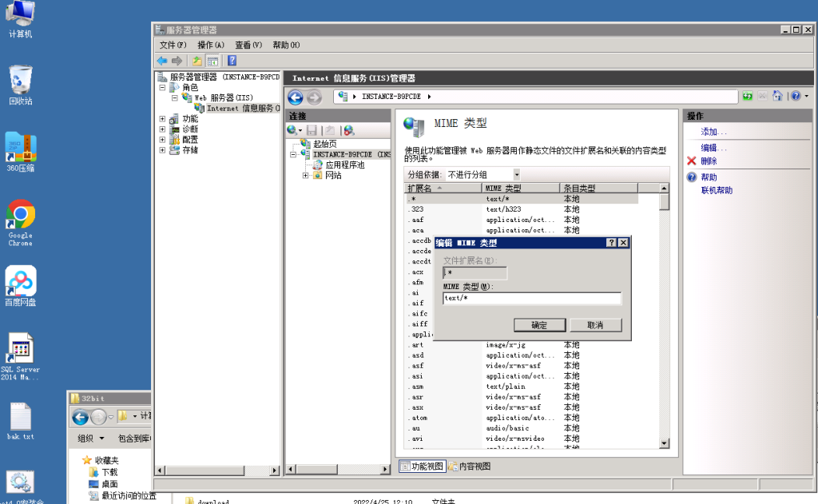Click the home icon in IIS navigation bar
Image resolution: width=818 pixels, height=504 pixels.
tap(778, 96)
